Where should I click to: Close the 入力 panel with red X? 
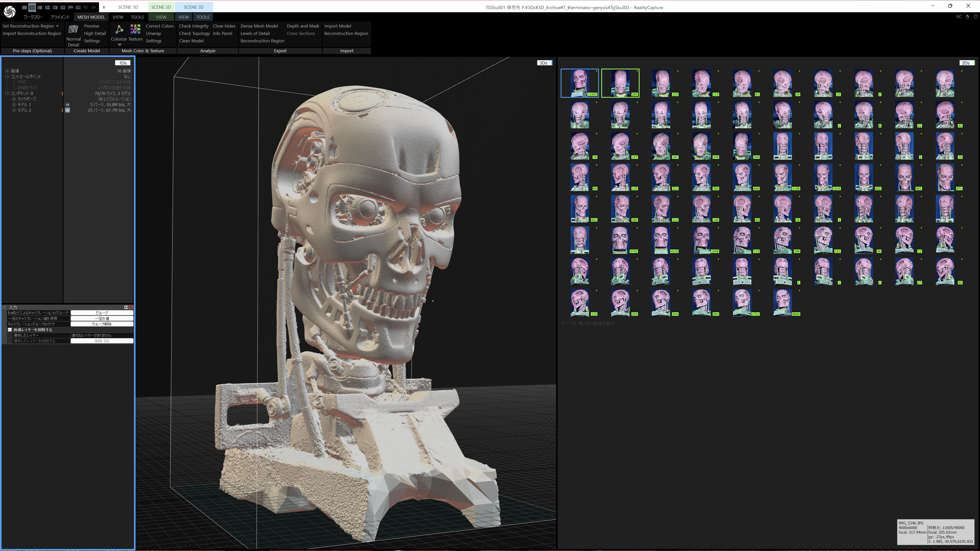[131, 307]
